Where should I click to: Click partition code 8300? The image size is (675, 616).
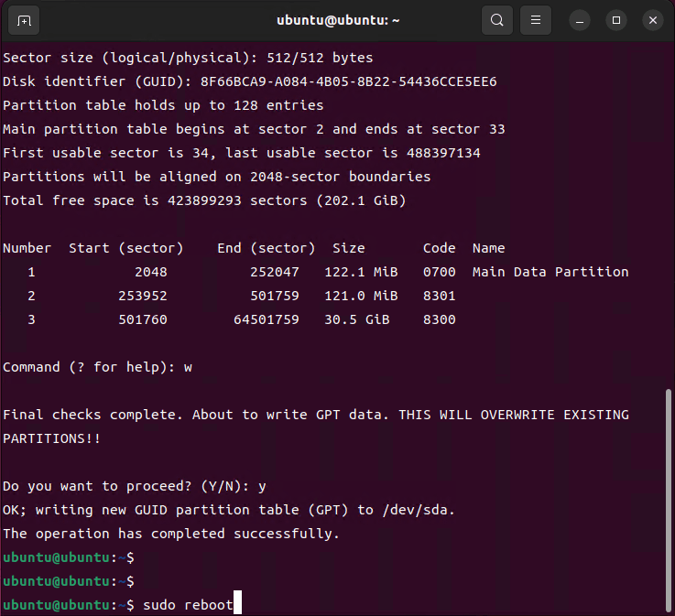coord(439,319)
